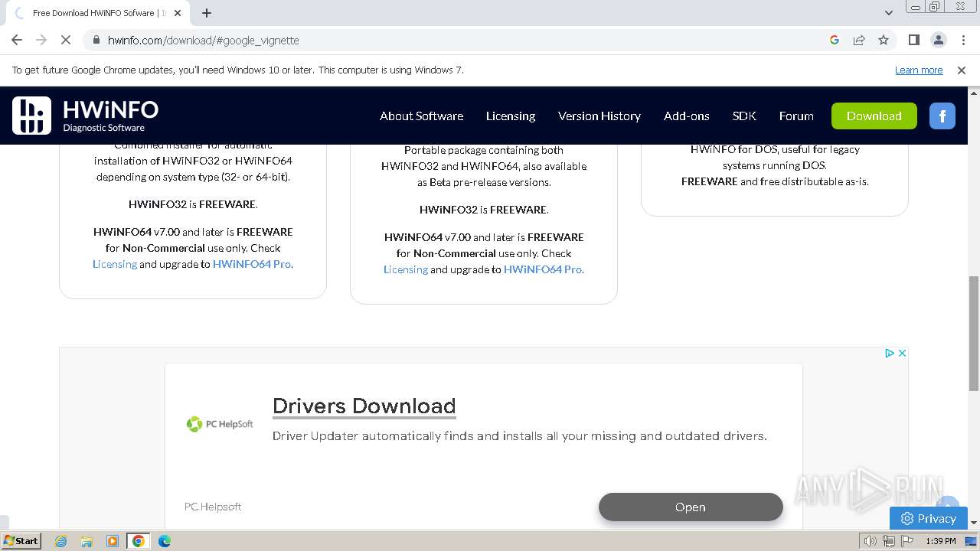980x551 pixels.
Task: Click Drivers Download ad headline
Action: click(364, 406)
